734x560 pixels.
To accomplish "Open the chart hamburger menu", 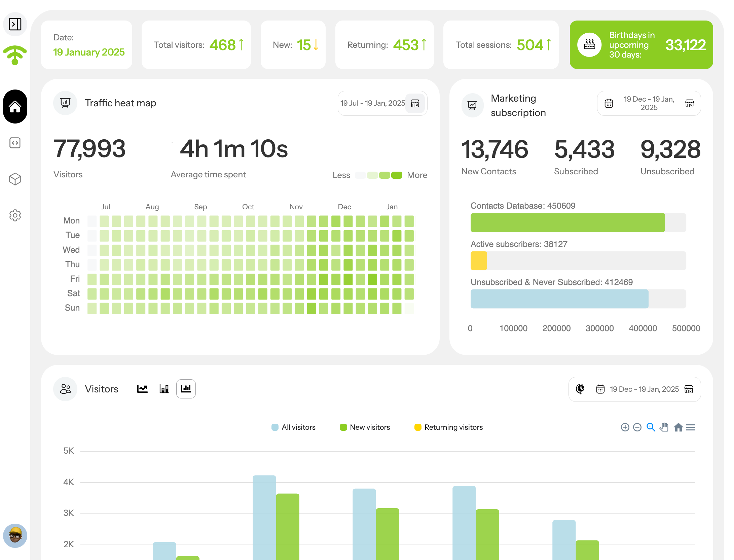I will coord(691,427).
